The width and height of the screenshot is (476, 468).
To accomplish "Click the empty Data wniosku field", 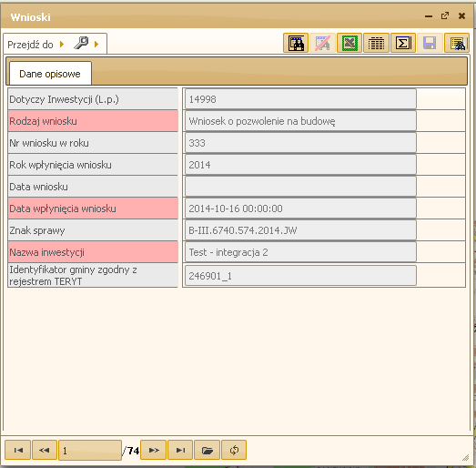I will pyautogui.click(x=300, y=187).
